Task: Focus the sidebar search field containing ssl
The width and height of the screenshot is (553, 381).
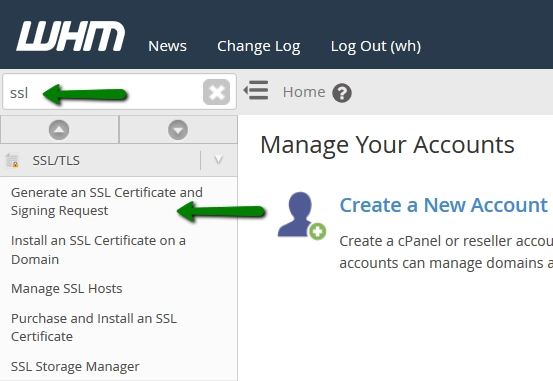Action: tap(102, 92)
